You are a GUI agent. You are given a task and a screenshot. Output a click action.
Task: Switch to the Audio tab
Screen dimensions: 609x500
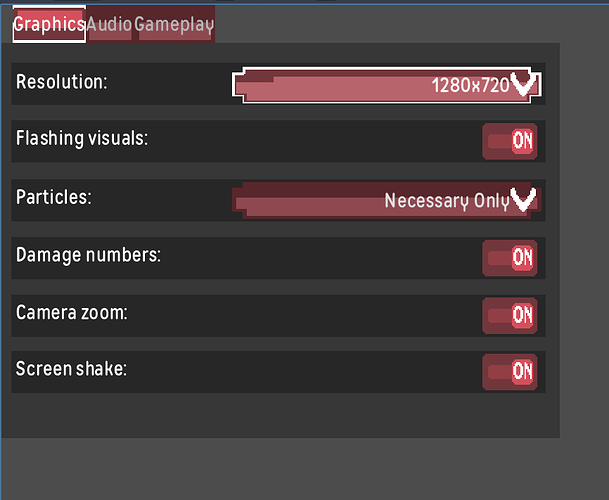(110, 24)
